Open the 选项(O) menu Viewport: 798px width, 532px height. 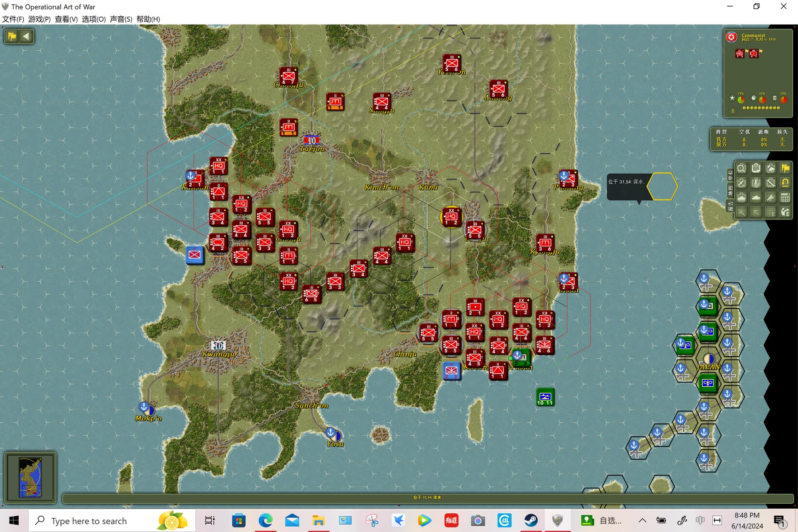(x=94, y=19)
